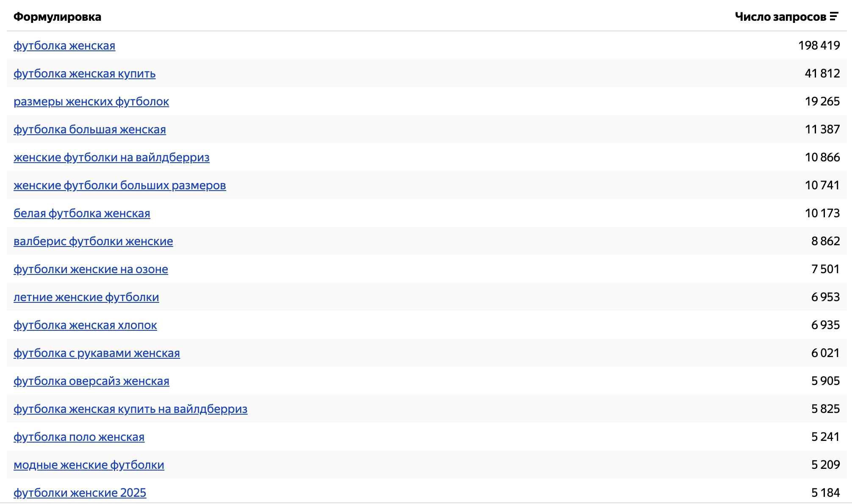Follow the 'валберис футболки женские' query link
Viewport: 852px width, 504px height.
point(93,241)
